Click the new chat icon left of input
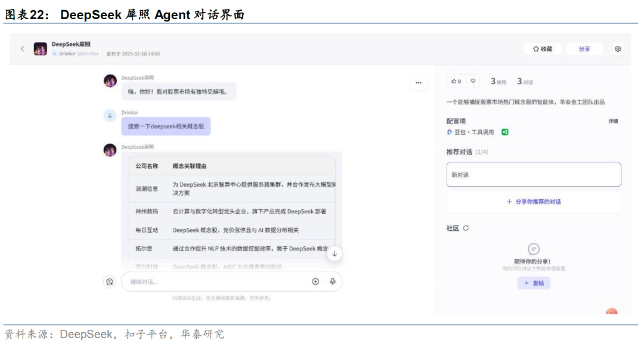 tap(110, 282)
